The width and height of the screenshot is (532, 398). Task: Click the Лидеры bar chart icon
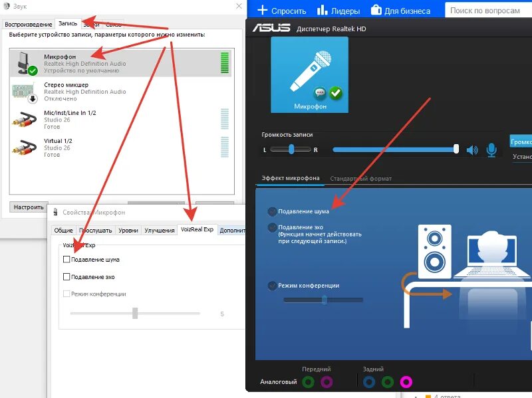pyautogui.click(x=322, y=10)
